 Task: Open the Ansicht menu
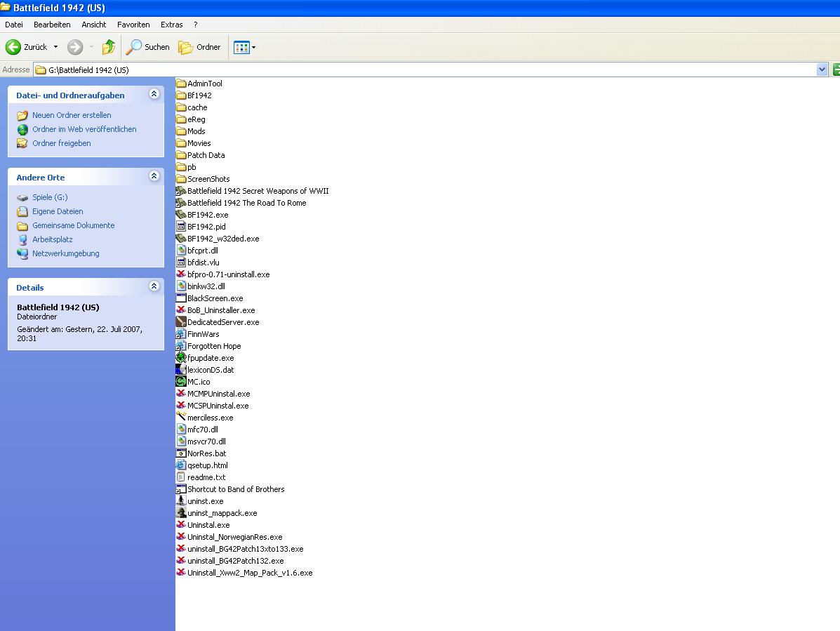94,25
